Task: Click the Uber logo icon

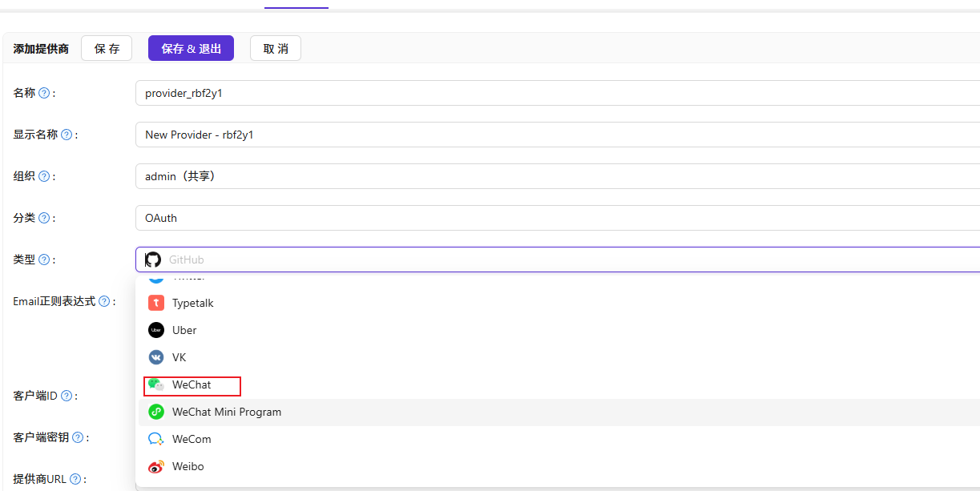Action: point(156,330)
